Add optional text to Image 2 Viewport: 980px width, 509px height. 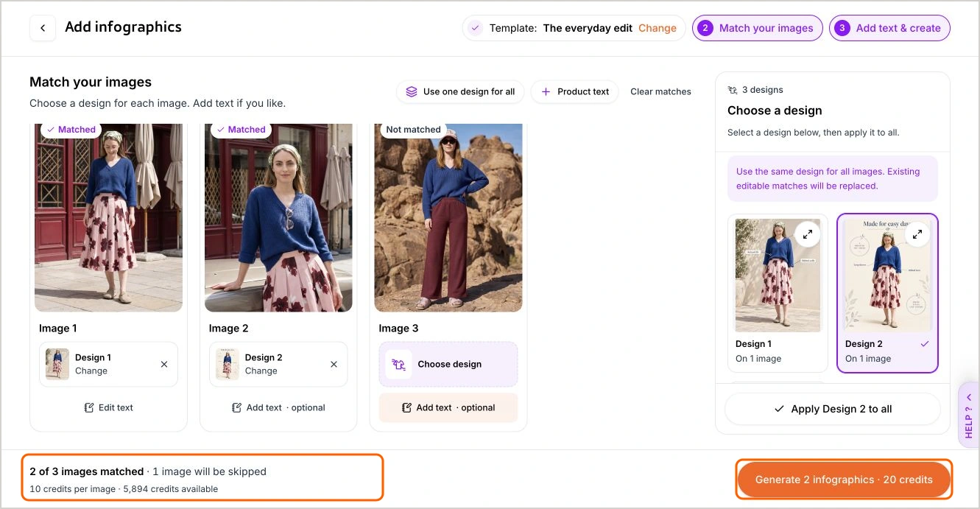278,407
